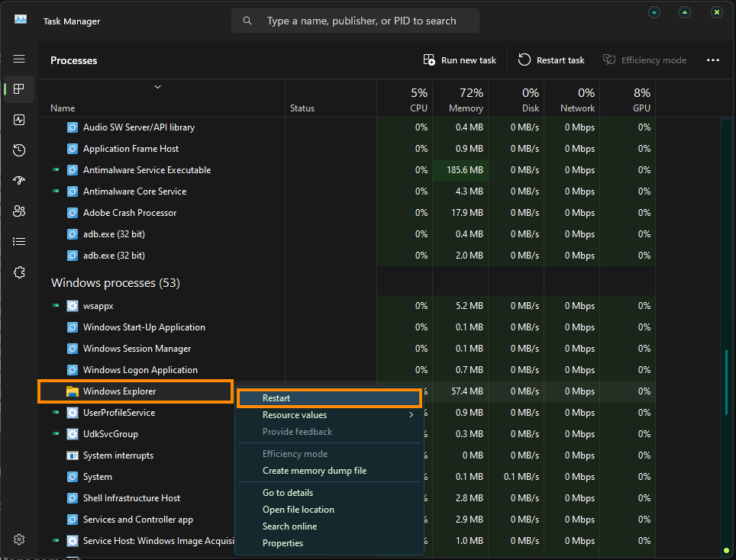The width and height of the screenshot is (736, 560).
Task: Click the UserProfileService gear icon
Action: tap(73, 413)
